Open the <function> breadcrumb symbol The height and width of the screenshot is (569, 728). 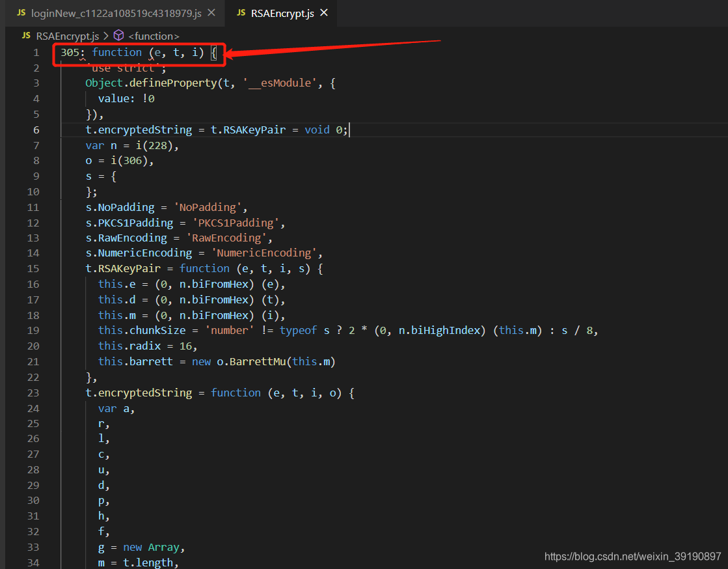[x=154, y=36]
